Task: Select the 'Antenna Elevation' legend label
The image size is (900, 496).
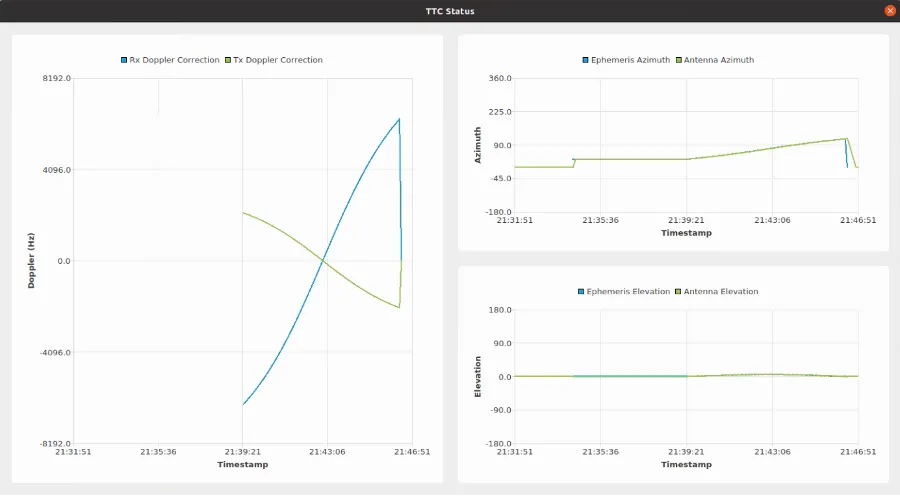Action: pos(721,292)
